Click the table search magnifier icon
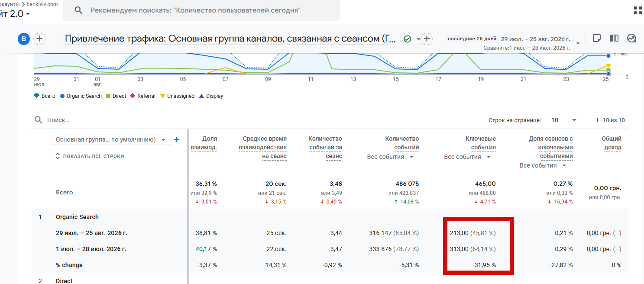The width and height of the screenshot is (644, 284). 39,120
